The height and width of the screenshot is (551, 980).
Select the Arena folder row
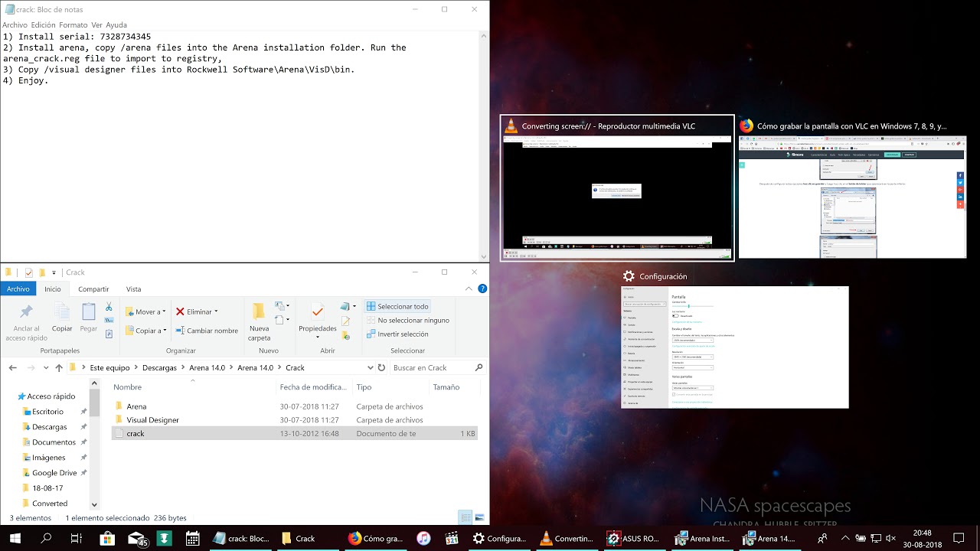(x=294, y=406)
